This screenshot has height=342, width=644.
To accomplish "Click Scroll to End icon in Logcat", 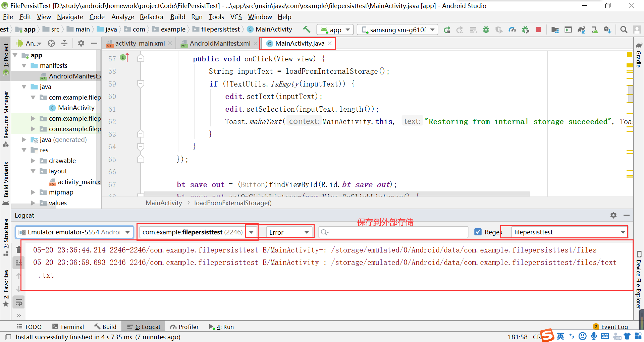I will click(x=19, y=263).
